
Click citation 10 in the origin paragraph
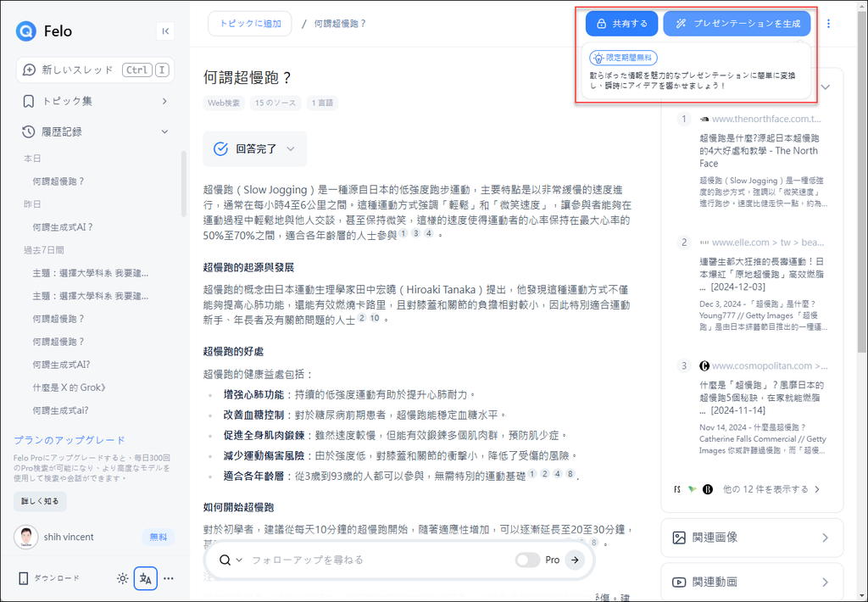[x=375, y=318]
